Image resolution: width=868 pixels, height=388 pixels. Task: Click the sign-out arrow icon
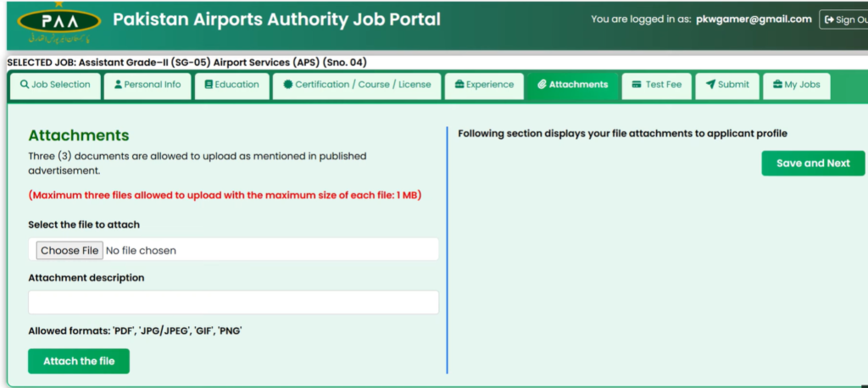coord(828,20)
